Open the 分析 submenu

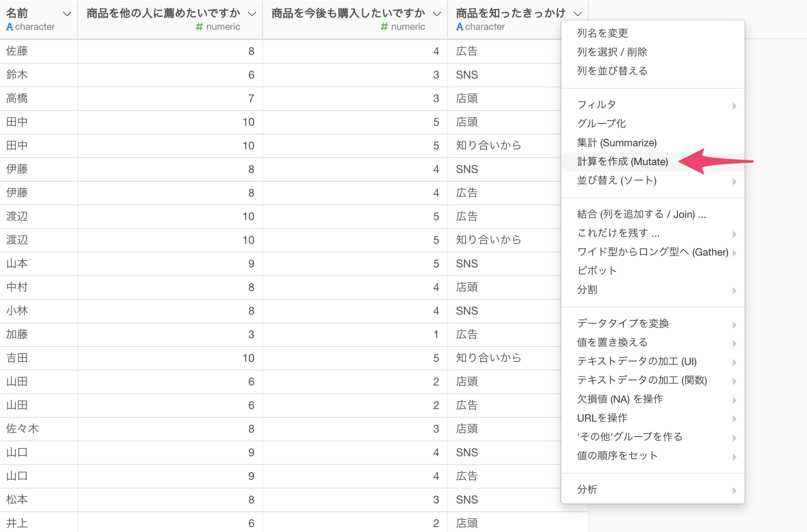click(x=653, y=490)
